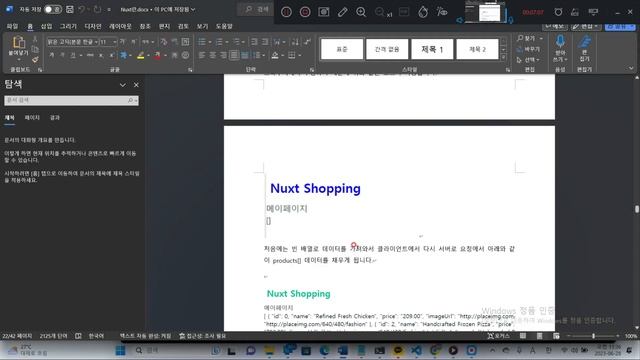Click the bulleted list icon
Screen dimensions: 640x360
point(202,42)
